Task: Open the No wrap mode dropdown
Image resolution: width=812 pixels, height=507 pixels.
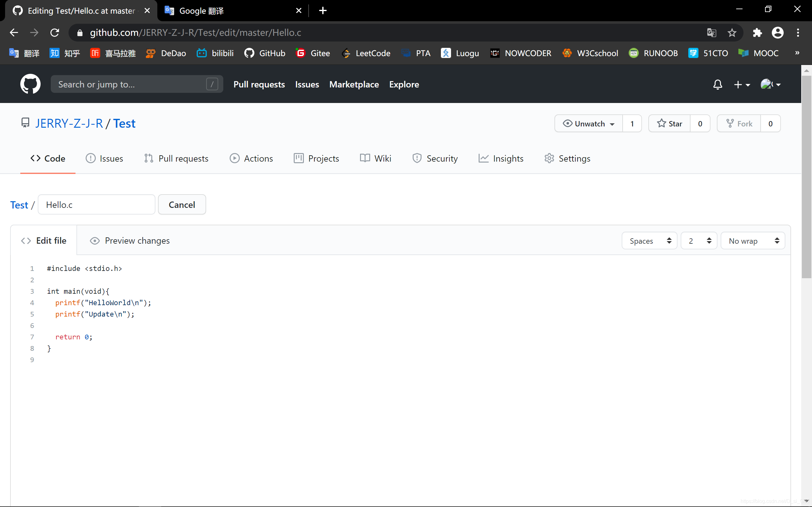Action: [753, 241]
